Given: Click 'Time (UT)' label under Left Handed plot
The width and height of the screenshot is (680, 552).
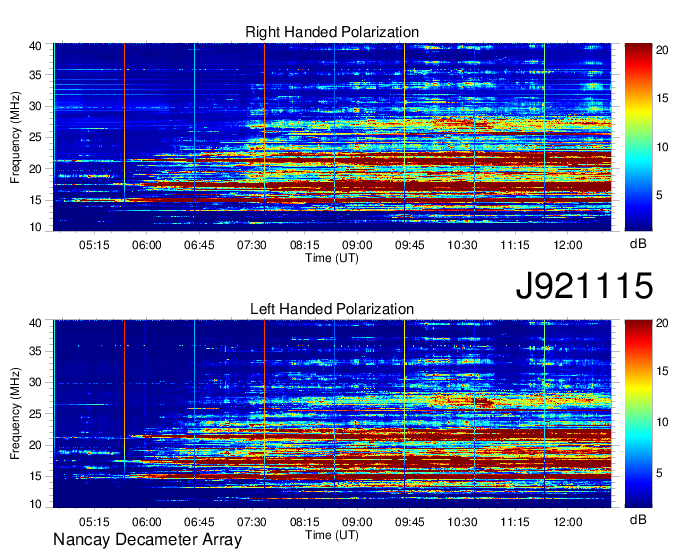Looking at the screenshot, I should [x=332, y=535].
